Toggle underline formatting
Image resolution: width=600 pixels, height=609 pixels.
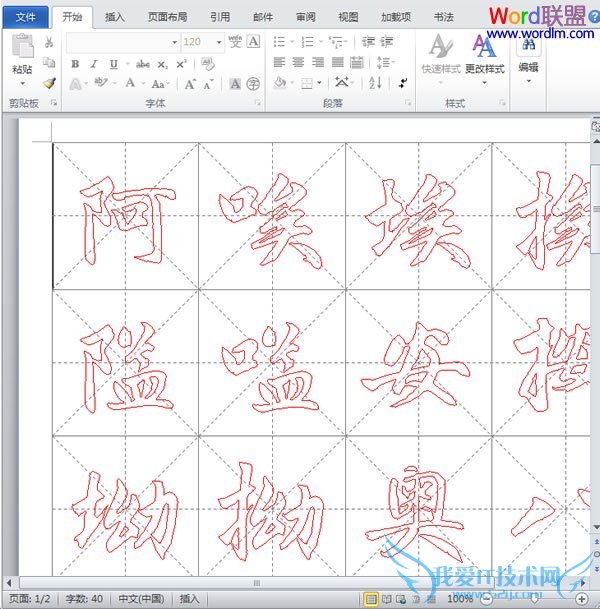[x=113, y=64]
